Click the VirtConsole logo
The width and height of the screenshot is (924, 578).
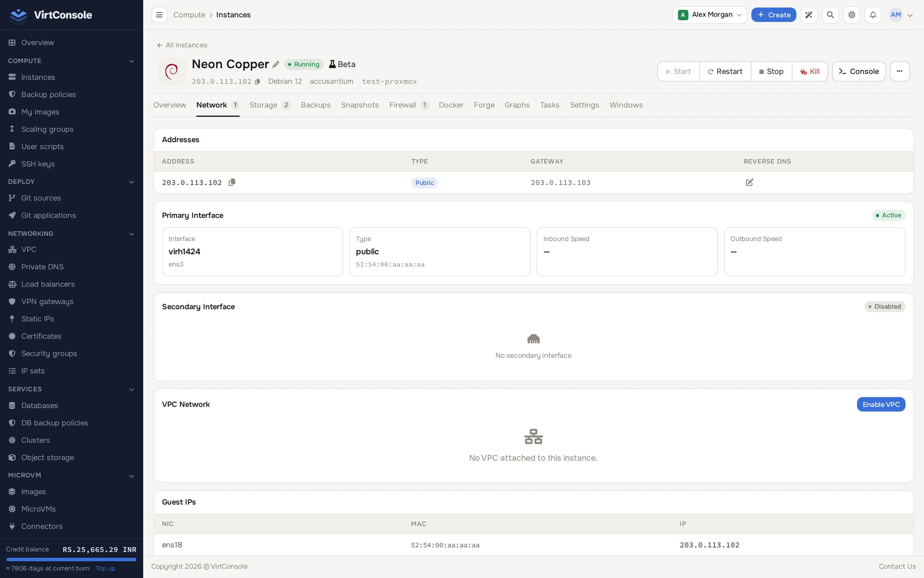(51, 15)
